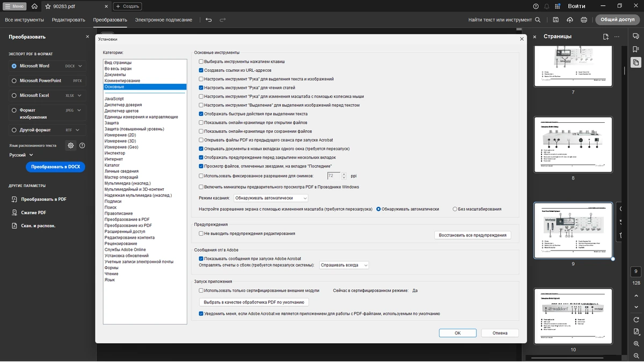Viewport: 644px width, 362px height.
Task: Toggle Открывать документы в новых вкладках checkbox
Action: [201, 149]
